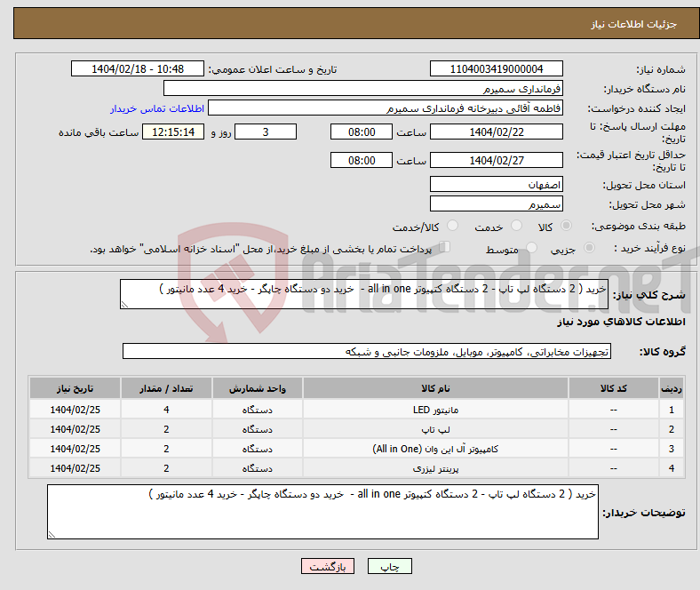
Task: Toggle the Islamic treasury payment checkbox
Action: [445, 246]
